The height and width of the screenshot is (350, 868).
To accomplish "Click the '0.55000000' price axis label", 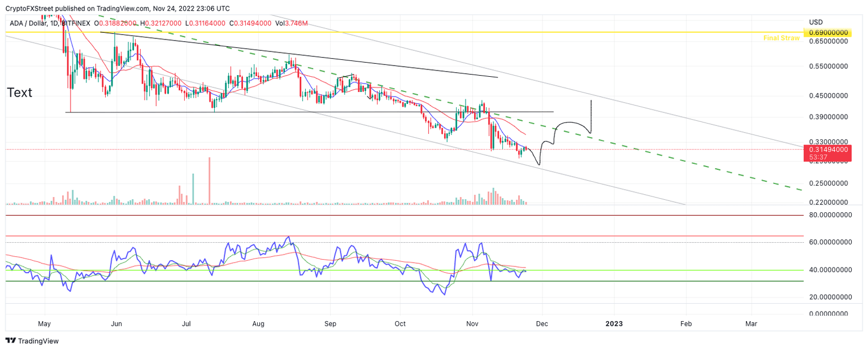I will click(828, 67).
